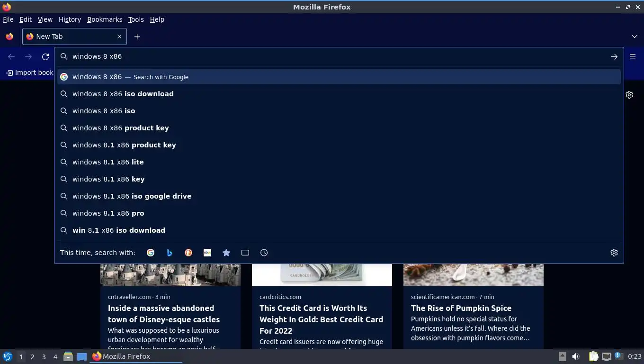Click Mozilla Firefox taskbar window button
Screen dimensions: 644x364
(136, 356)
